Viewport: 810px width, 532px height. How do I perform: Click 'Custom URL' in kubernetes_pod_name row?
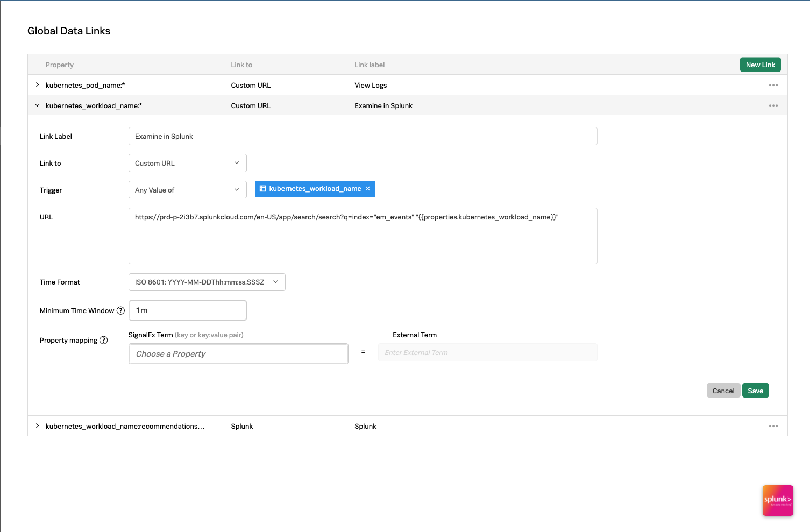coord(251,85)
